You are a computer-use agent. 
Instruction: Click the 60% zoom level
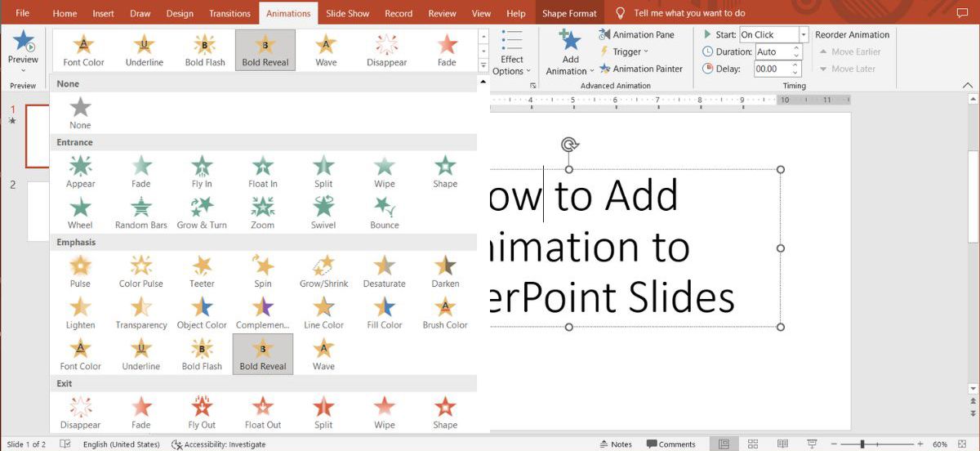[940, 444]
